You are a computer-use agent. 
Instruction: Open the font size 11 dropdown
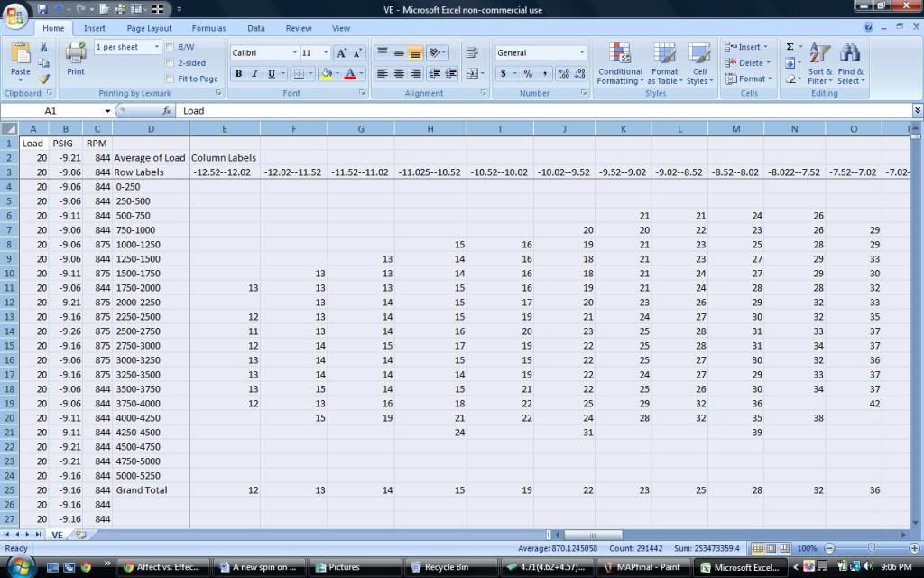325,53
